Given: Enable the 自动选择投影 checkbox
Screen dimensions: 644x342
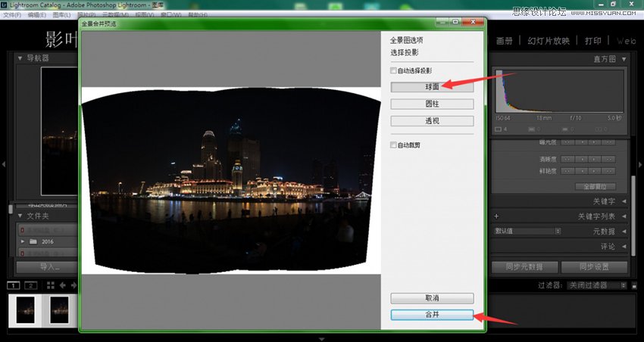Looking at the screenshot, I should (x=393, y=70).
